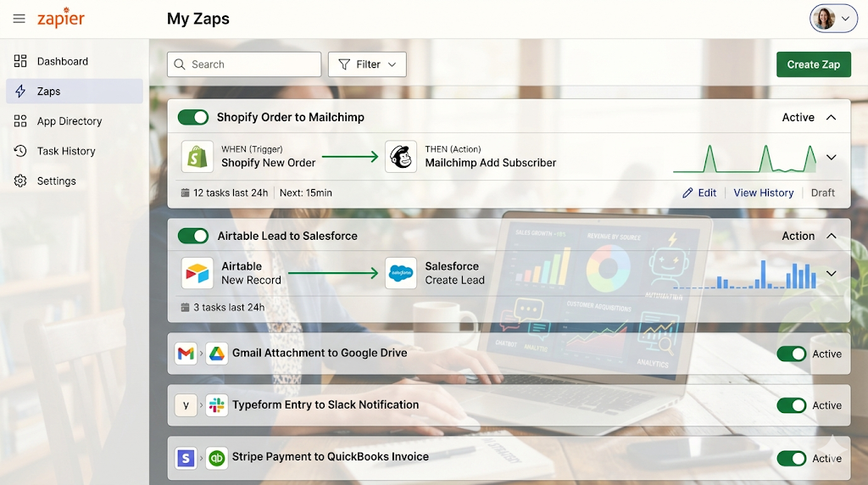Image resolution: width=868 pixels, height=485 pixels.
Task: Turn off Gmail Attachment to Google Drive toggle
Action: tap(791, 354)
